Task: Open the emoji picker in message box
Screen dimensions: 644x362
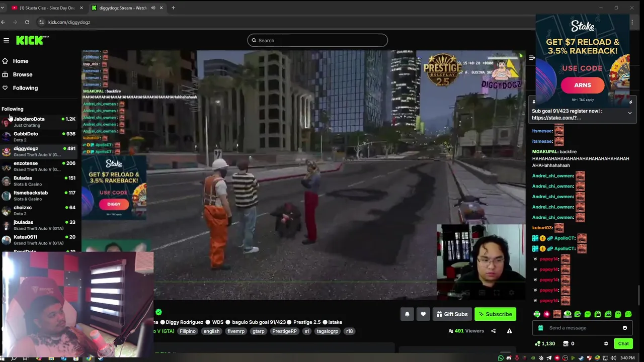Action: click(625, 328)
